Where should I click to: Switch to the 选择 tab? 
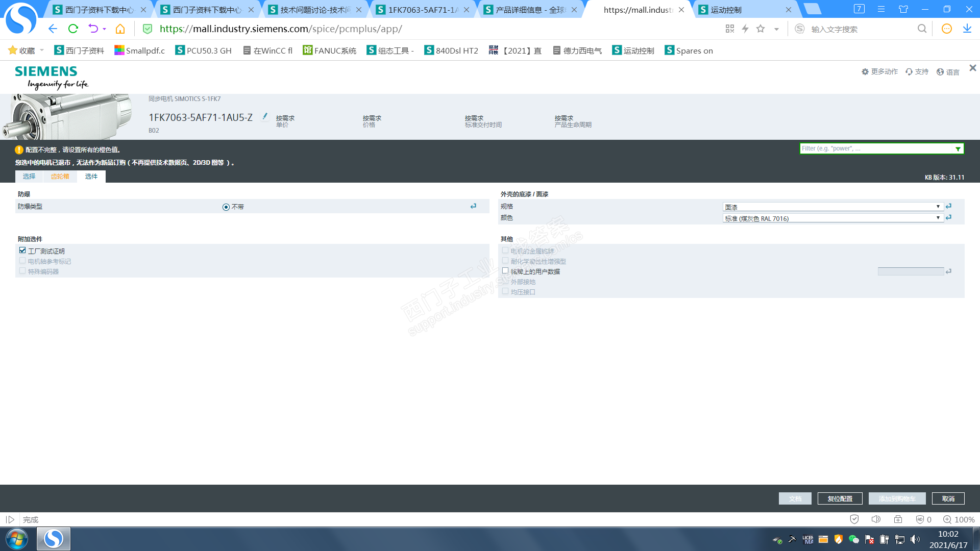tap(29, 177)
